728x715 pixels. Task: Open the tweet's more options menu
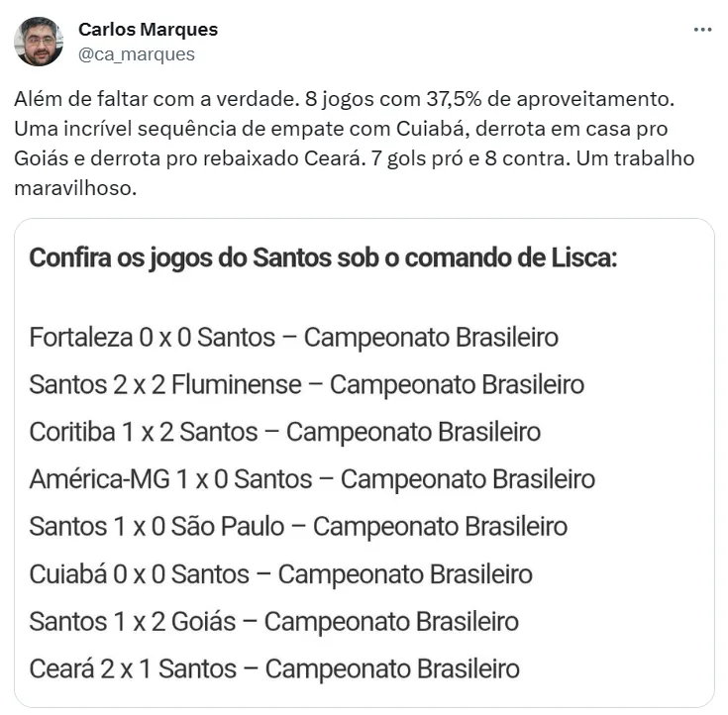pyautogui.click(x=702, y=30)
